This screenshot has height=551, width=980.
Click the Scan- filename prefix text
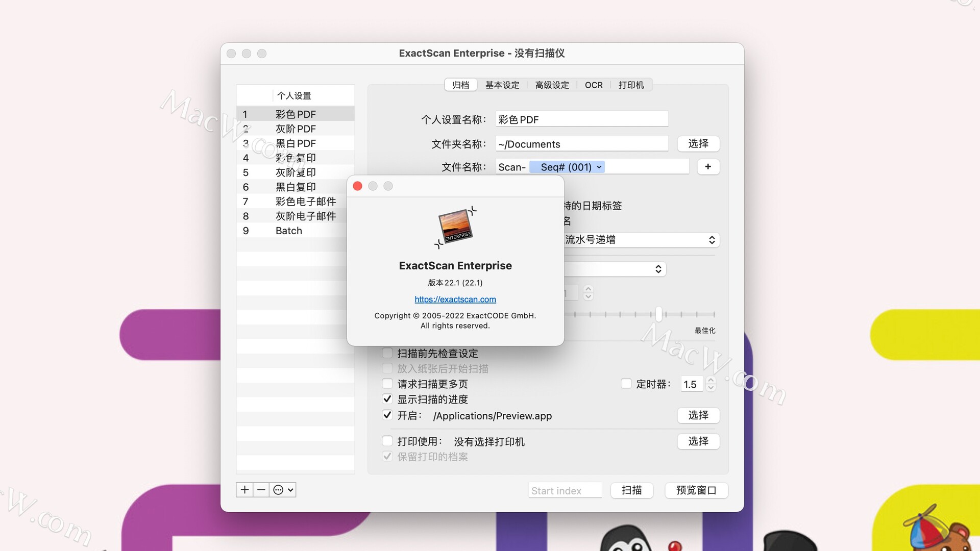coord(512,167)
